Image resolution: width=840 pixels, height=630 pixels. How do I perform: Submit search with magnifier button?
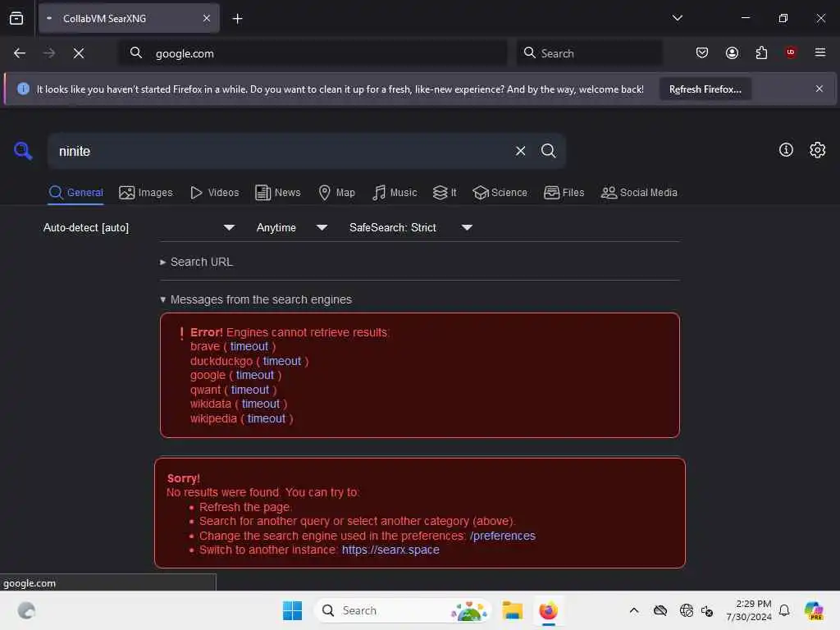pos(548,151)
